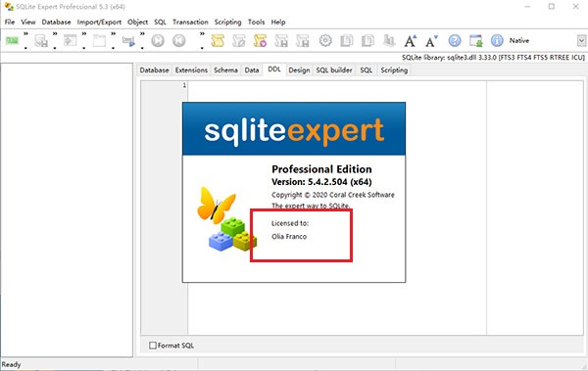This screenshot has height=371, width=588.
Task: Click the green database connect toolbar icon
Action: pyautogui.click(x=12, y=40)
